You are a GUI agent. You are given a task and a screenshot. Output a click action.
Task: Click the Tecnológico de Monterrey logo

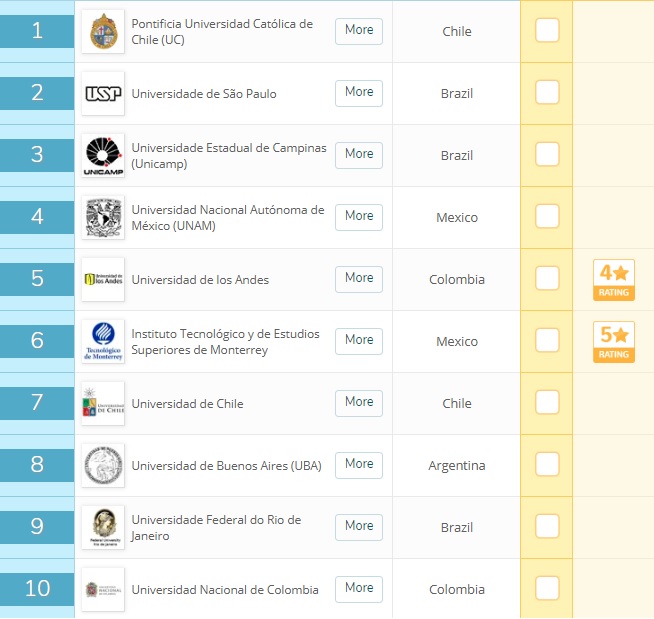[102, 341]
